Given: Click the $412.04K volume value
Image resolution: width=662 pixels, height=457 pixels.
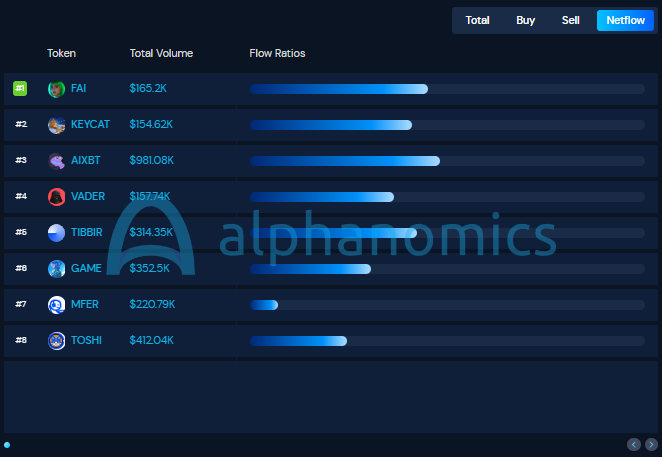Looking at the screenshot, I should click(x=151, y=340).
